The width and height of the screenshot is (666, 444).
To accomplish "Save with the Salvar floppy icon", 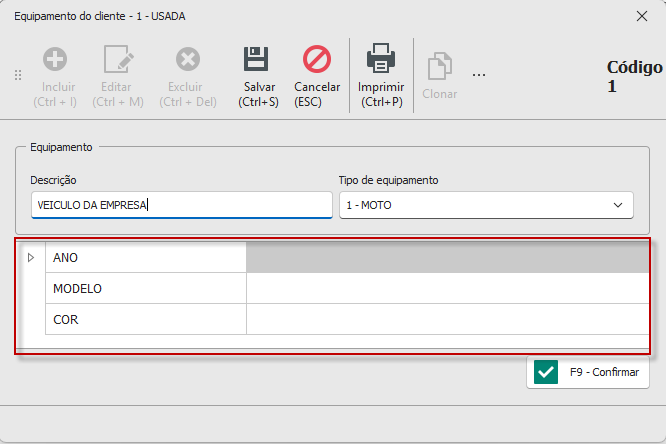I will (256, 59).
